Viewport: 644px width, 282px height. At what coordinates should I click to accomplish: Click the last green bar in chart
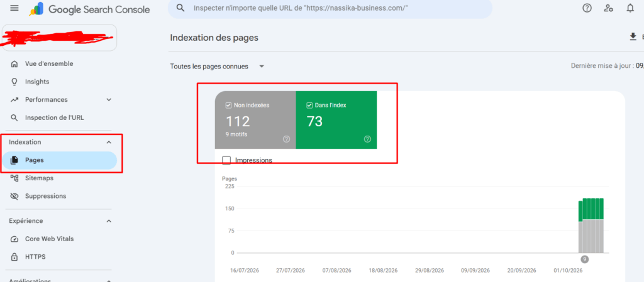point(601,209)
